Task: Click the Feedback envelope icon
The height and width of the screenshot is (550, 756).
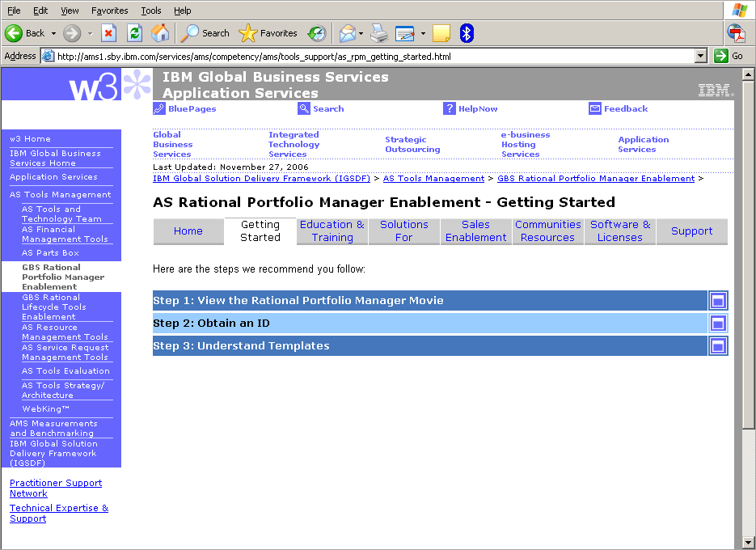Action: [594, 108]
